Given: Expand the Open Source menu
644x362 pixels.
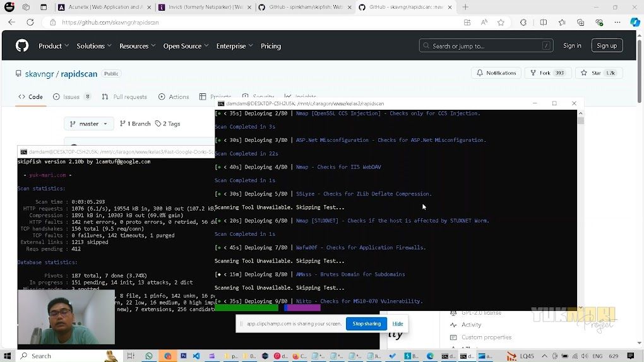Looking at the screenshot, I should (x=186, y=46).
